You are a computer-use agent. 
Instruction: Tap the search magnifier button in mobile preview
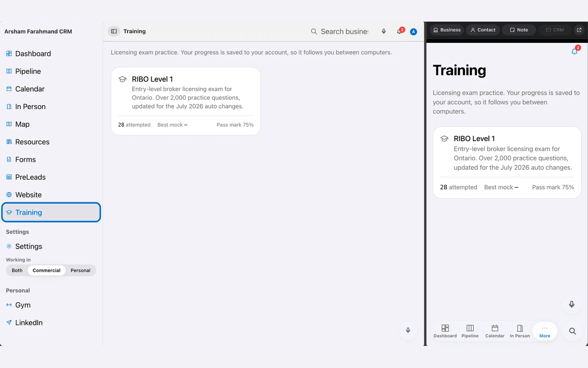[572, 331]
